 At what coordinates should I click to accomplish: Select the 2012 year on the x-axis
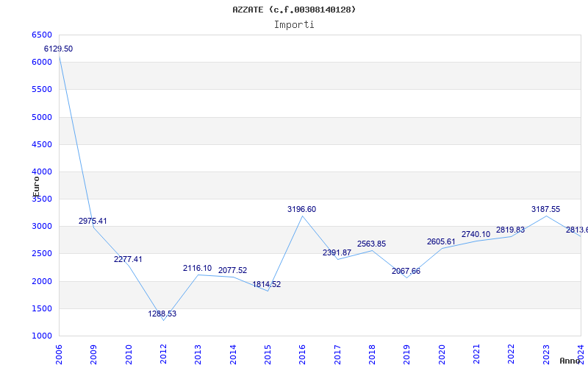[x=163, y=355]
